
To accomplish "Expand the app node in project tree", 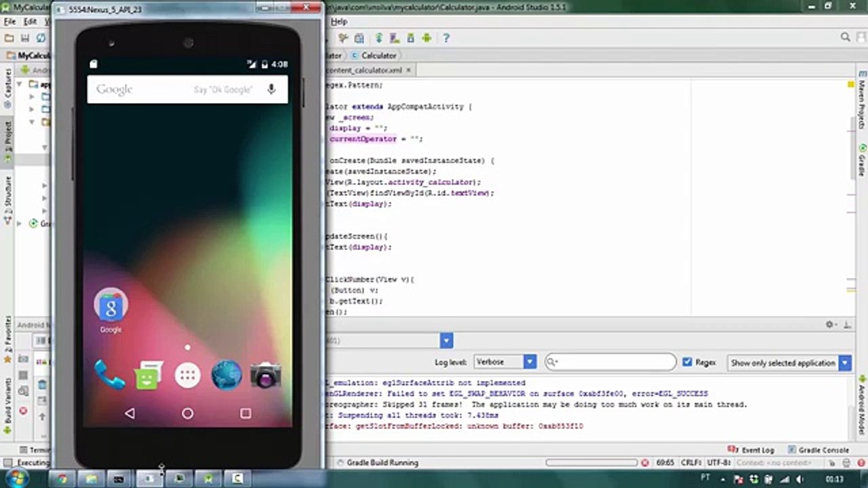I will [x=20, y=85].
